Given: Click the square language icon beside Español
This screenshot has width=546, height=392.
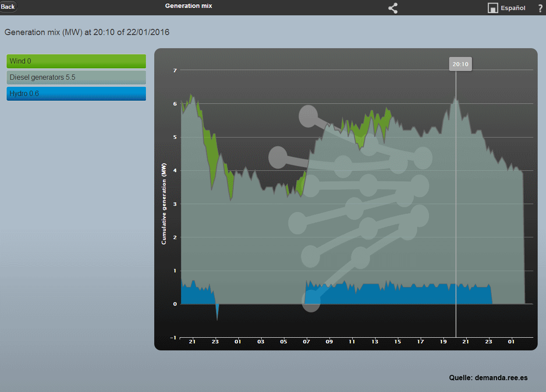Looking at the screenshot, I should click(x=493, y=8).
